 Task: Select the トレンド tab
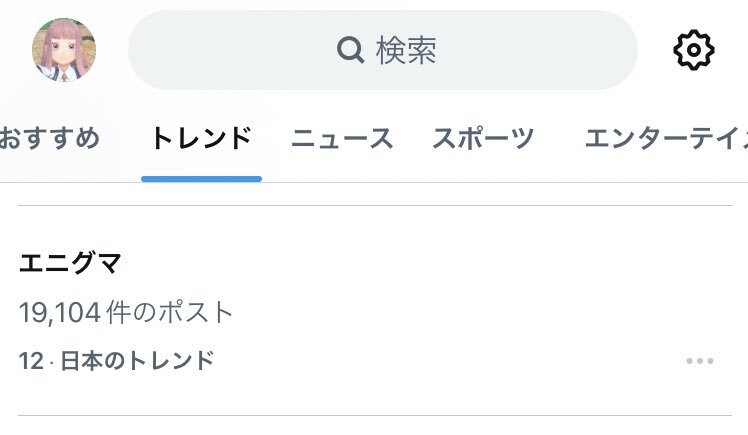tap(200, 138)
